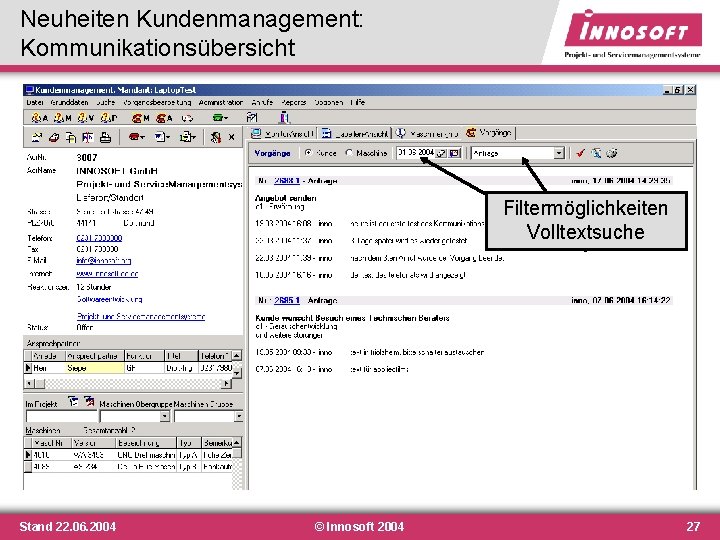Click right arrow of Ansprechpartner horizontal scrollbar
This screenshot has width=720, height=540.
click(226, 383)
